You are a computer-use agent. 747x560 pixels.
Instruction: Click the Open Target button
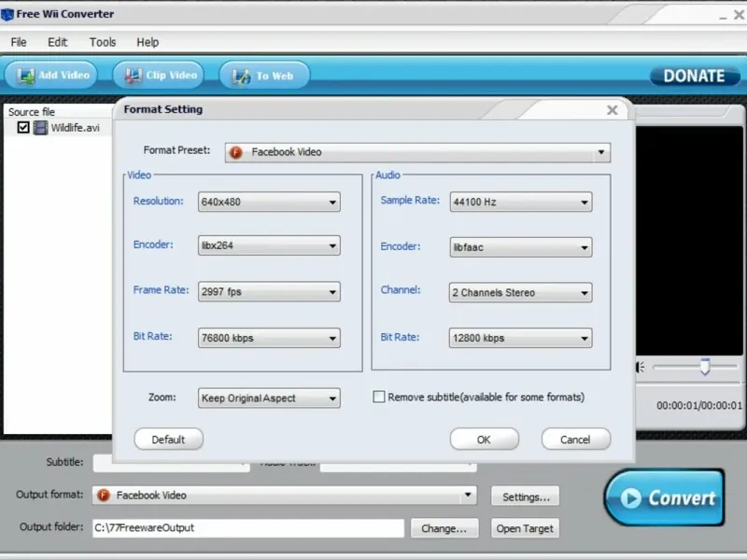[525, 528]
